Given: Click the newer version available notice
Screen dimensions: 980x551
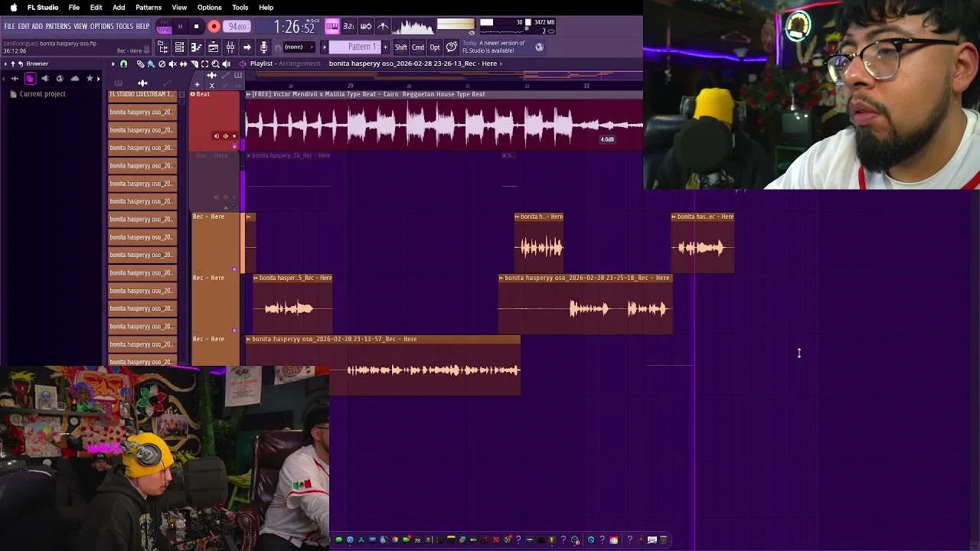Looking at the screenshot, I should point(494,47).
